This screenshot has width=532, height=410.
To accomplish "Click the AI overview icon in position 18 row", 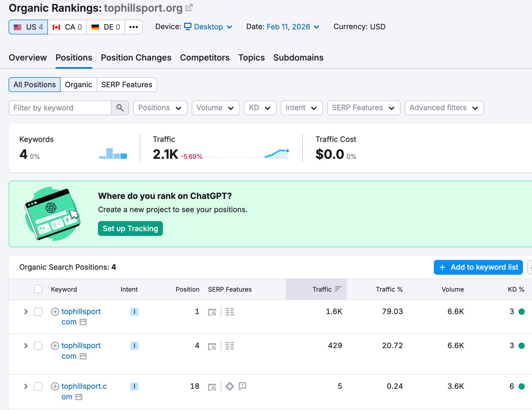I will pos(230,386).
